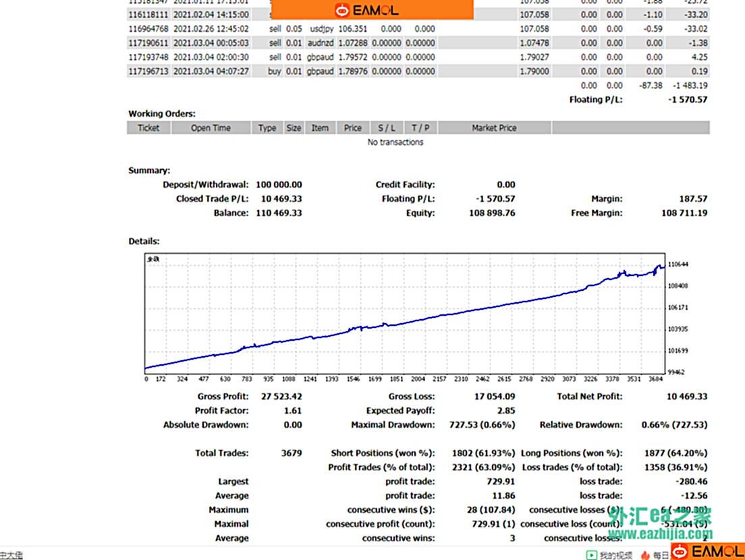Viewport: 745px width, 560px height.
Task: Click the current price 1.79027
Action: 534,57
